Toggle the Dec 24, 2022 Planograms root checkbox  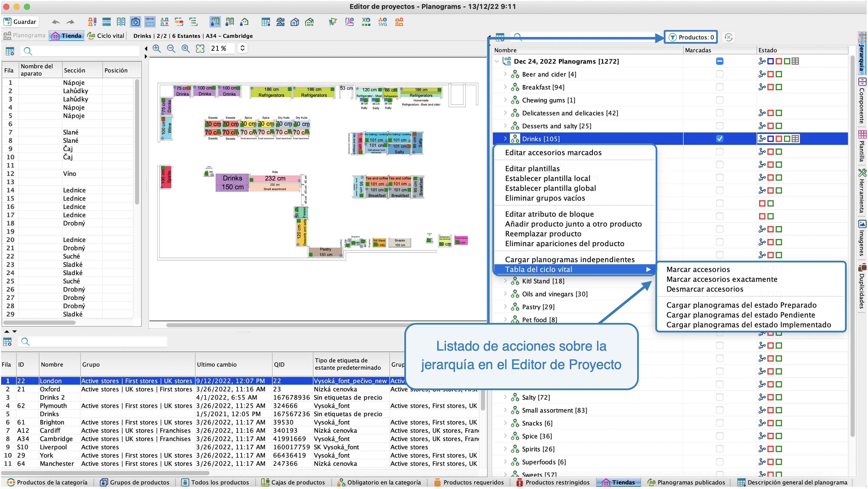720,61
